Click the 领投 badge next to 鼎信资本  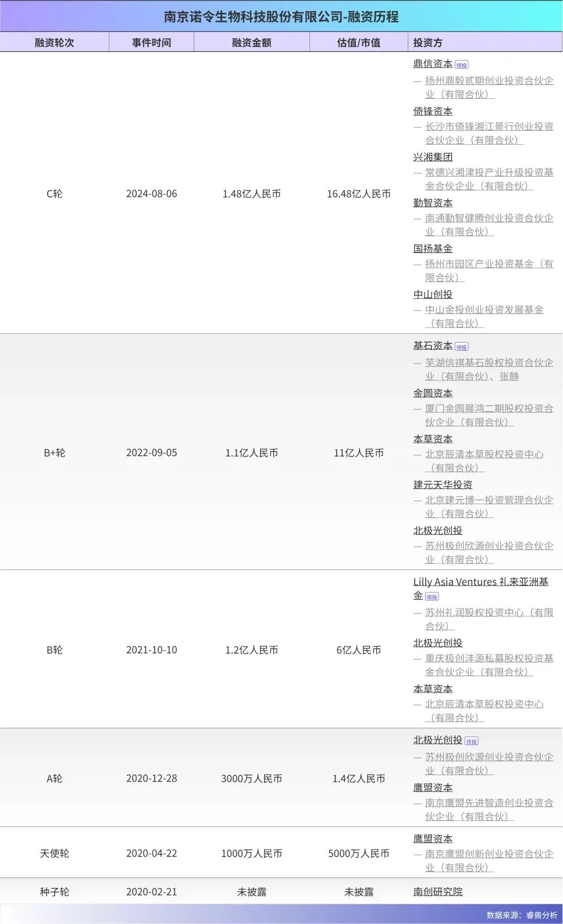point(461,65)
